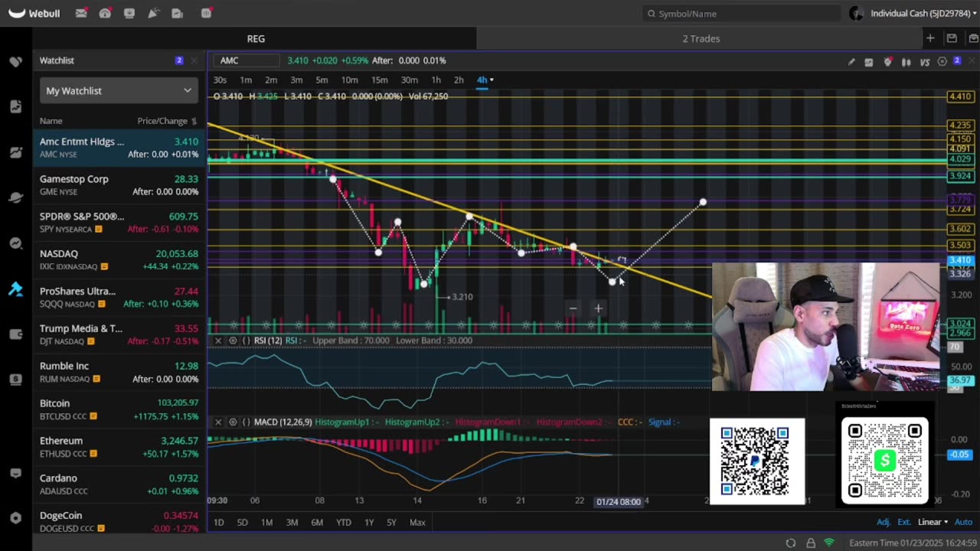
Task: Open MACD settings braces icon
Action: 246,422
